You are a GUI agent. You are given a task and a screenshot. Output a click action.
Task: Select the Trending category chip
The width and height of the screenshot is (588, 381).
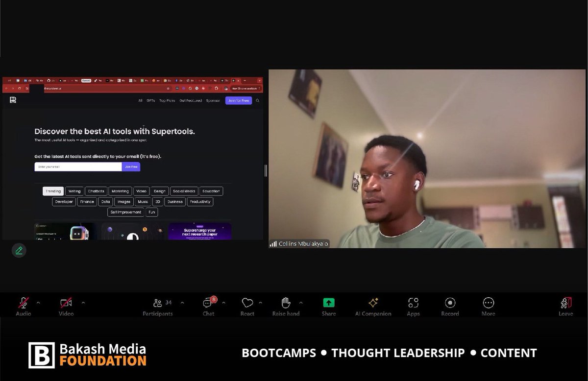pos(53,191)
